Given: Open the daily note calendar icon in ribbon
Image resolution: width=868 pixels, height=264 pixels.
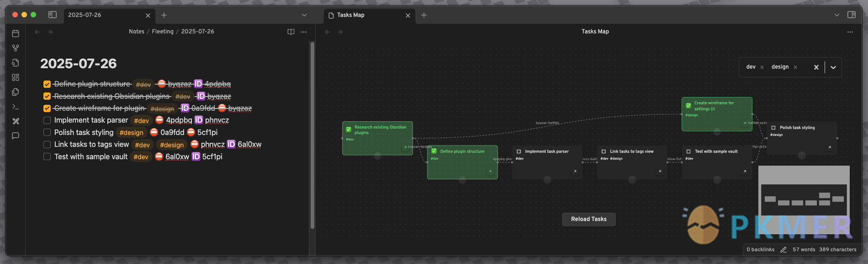Looking at the screenshot, I should click(x=16, y=33).
